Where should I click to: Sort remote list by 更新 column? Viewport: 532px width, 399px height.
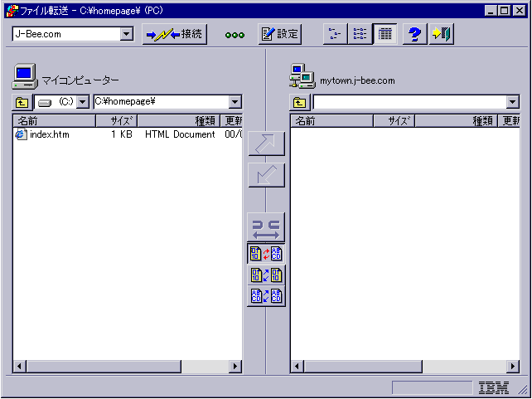coord(509,121)
